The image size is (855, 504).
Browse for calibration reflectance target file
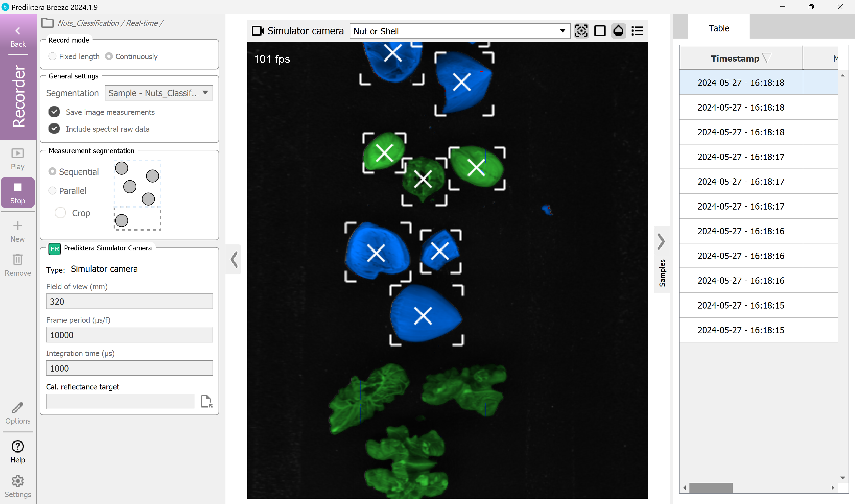click(x=207, y=401)
